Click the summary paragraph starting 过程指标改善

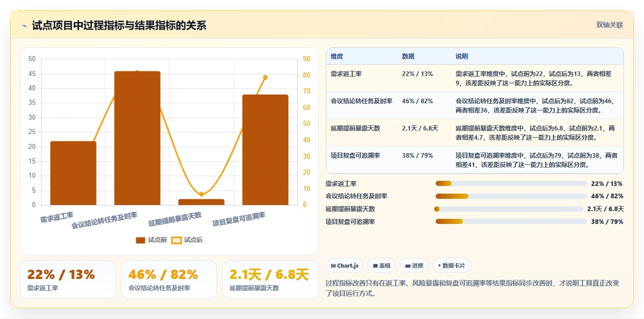coord(473,288)
